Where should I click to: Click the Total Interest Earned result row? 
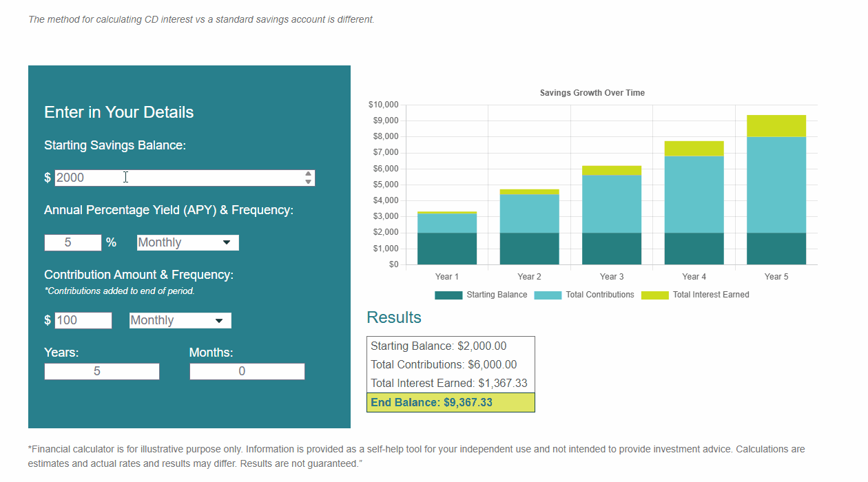point(451,383)
